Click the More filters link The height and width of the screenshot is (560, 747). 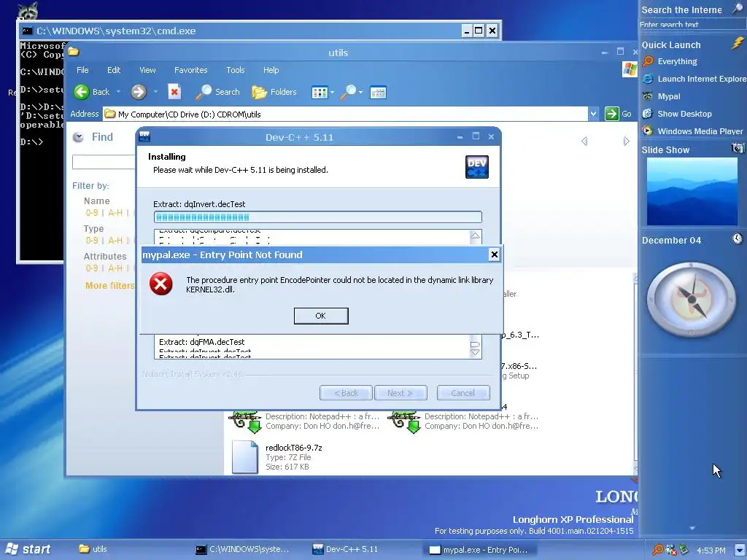point(110,285)
